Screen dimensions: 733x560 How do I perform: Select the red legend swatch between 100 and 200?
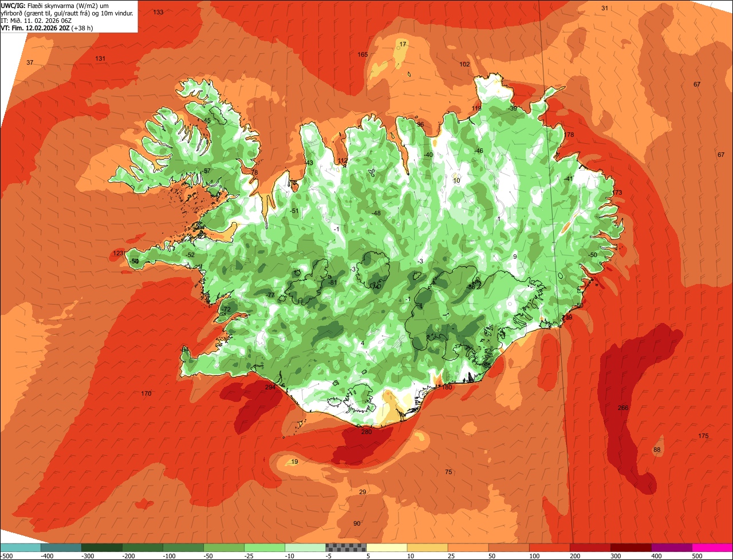(x=549, y=548)
